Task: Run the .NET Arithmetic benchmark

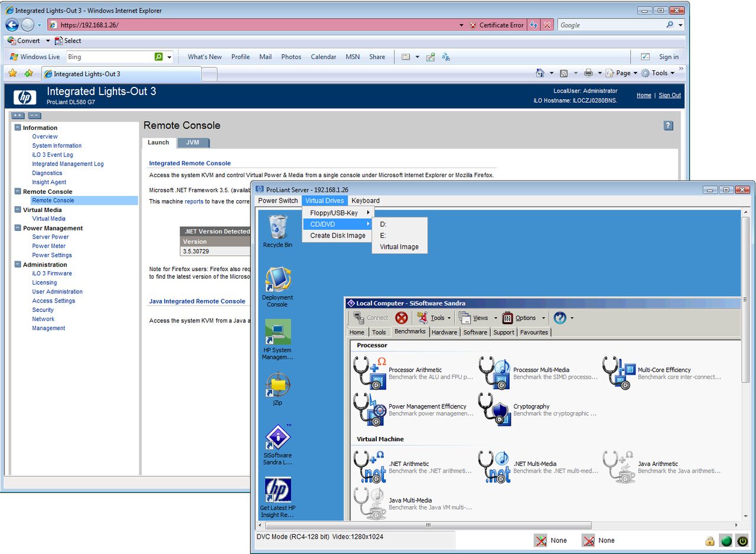Action: pyautogui.click(x=413, y=467)
